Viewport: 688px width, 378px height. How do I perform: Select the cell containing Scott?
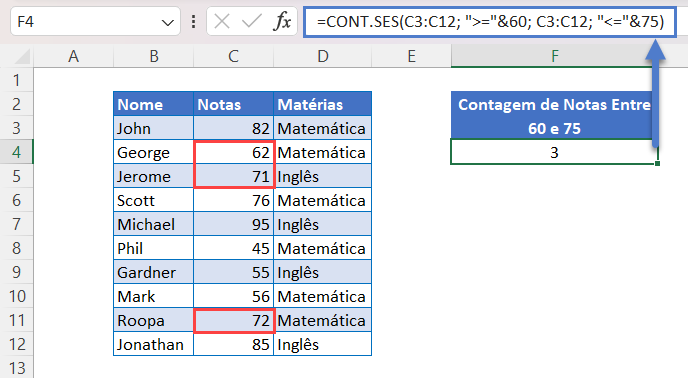point(154,200)
